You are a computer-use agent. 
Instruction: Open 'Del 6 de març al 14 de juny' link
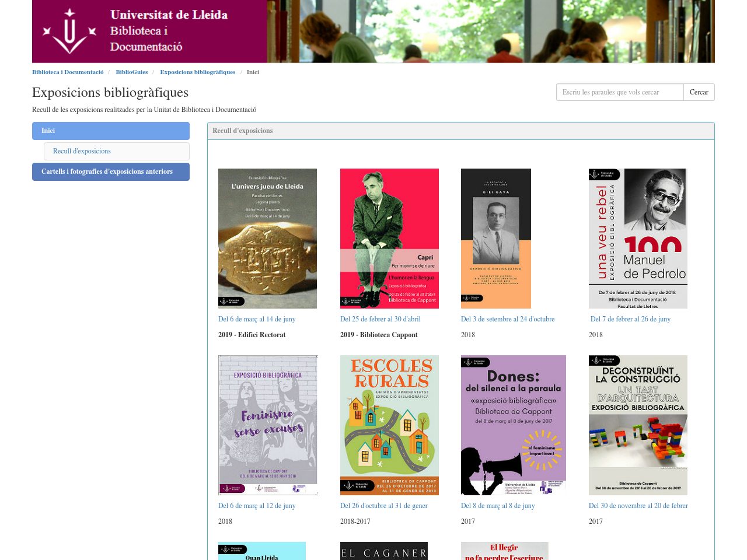257,318
